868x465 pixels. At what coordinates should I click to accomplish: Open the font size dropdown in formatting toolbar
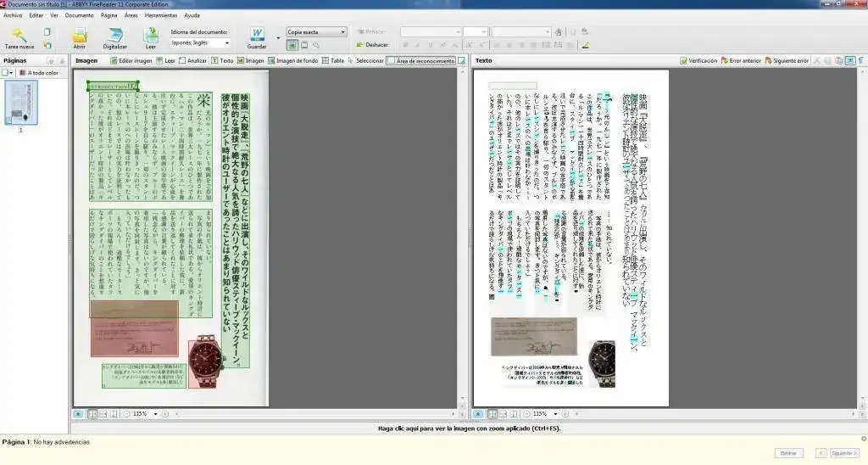[x=476, y=31]
